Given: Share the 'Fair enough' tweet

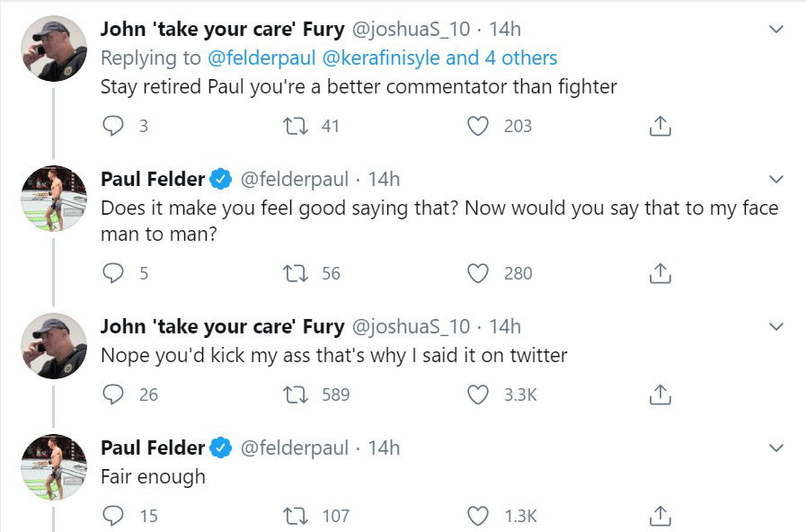Looking at the screenshot, I should 660,516.
